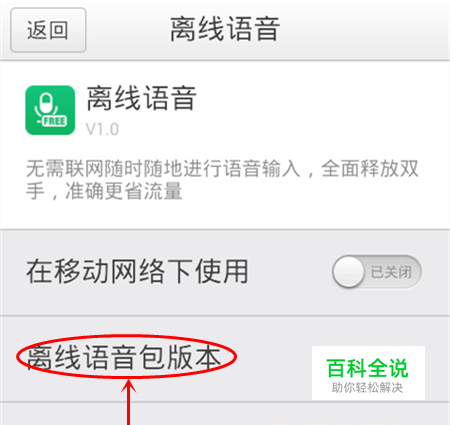Click the red oval annotation around 离线语音包版本
Image resolution: width=450 pixels, height=425 pixels.
pos(127,357)
